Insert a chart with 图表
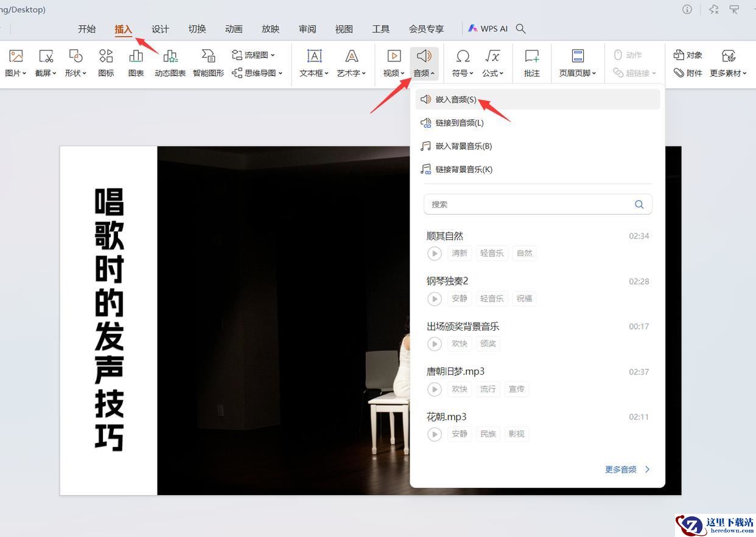This screenshot has width=756, height=537. tap(136, 63)
